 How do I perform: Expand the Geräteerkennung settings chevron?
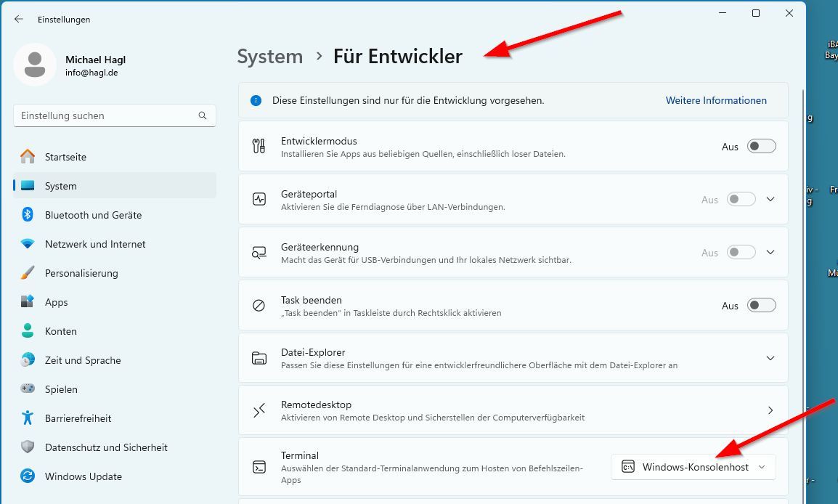pyautogui.click(x=770, y=253)
